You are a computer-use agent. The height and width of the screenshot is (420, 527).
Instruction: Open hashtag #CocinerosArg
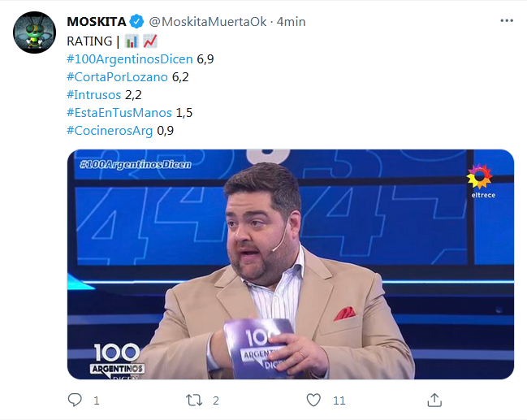(110, 131)
